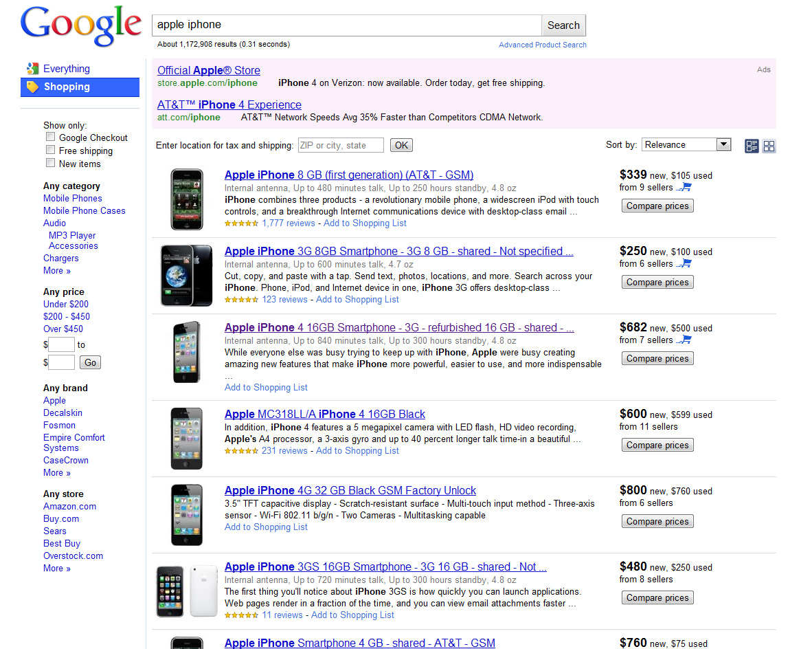Click OK button for location

click(x=401, y=145)
